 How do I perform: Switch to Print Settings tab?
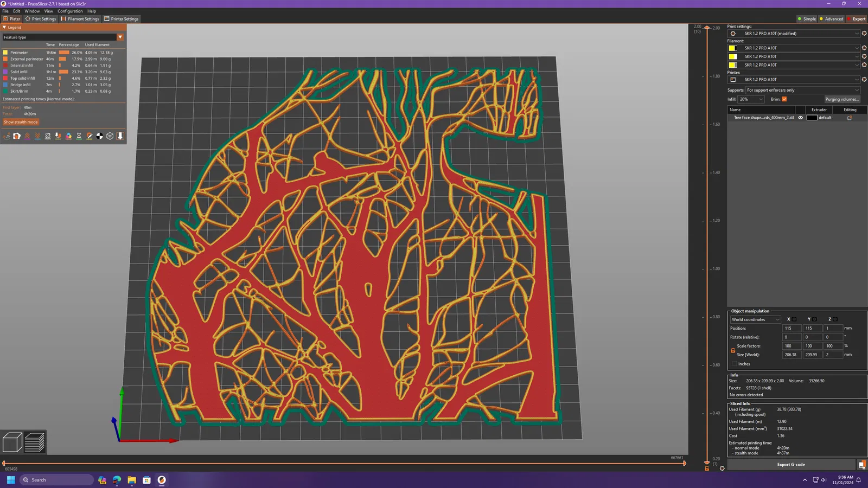point(41,19)
